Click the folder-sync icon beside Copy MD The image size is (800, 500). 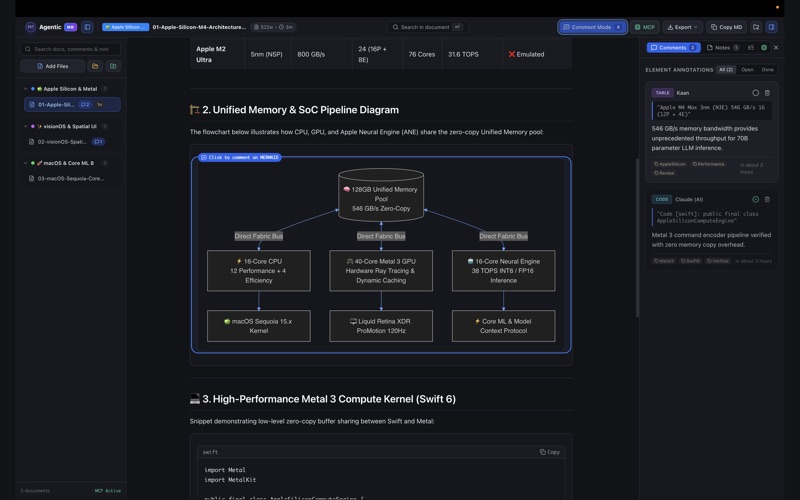pos(756,27)
